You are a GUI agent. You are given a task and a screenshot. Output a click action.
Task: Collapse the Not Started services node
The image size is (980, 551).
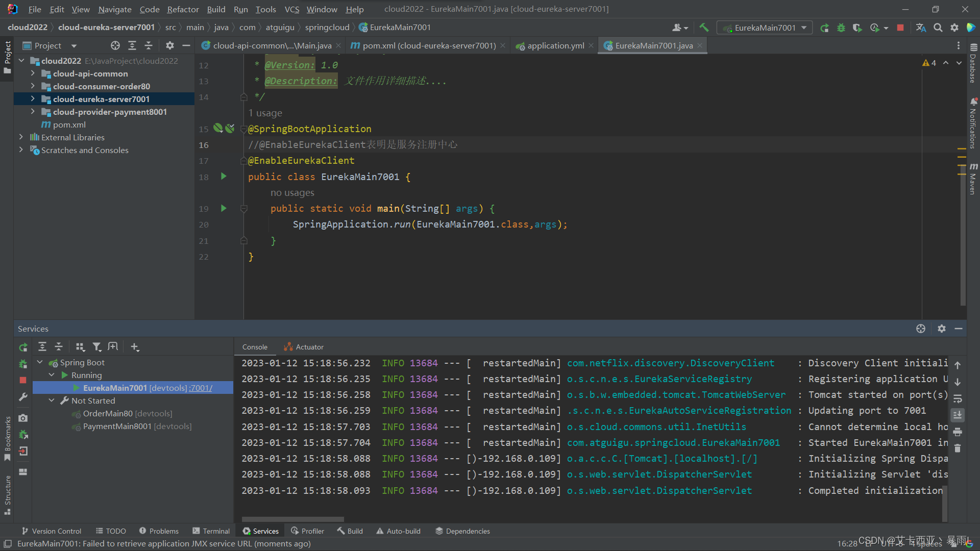pos(52,400)
